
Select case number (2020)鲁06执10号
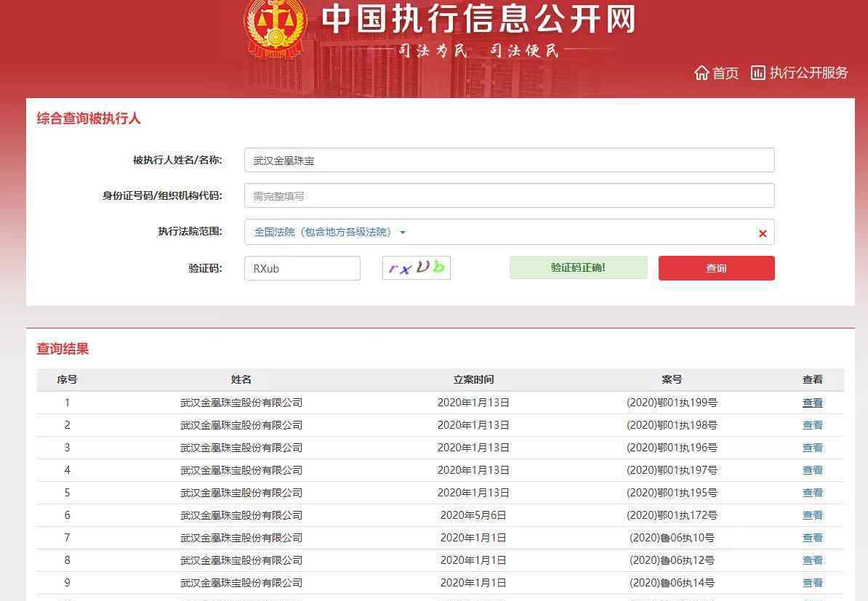coord(672,538)
